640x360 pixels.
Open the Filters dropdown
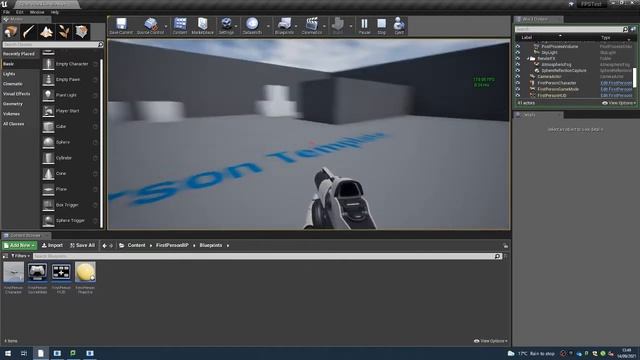tap(20, 256)
